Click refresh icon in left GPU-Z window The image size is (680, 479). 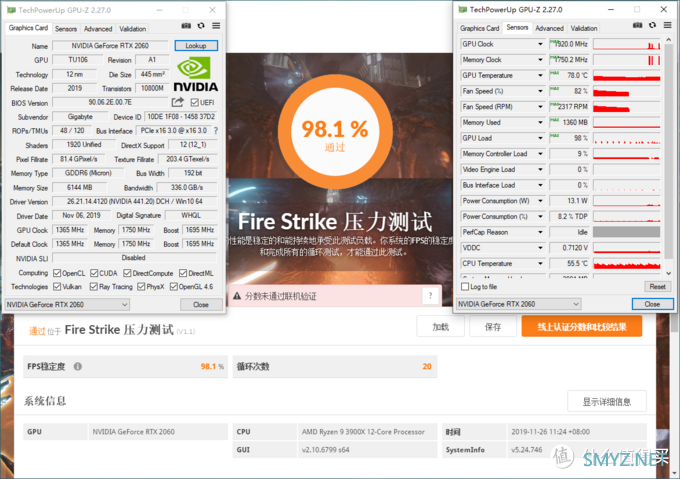(201, 26)
